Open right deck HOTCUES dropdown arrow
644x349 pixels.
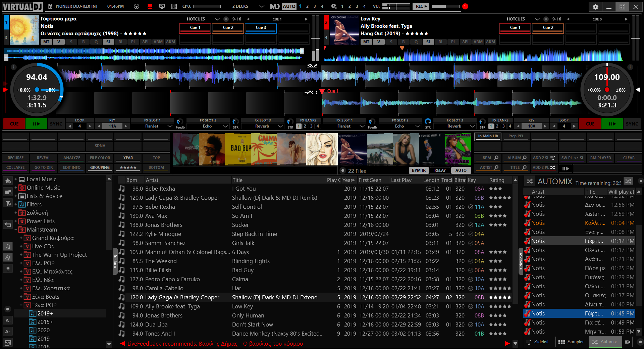click(537, 19)
